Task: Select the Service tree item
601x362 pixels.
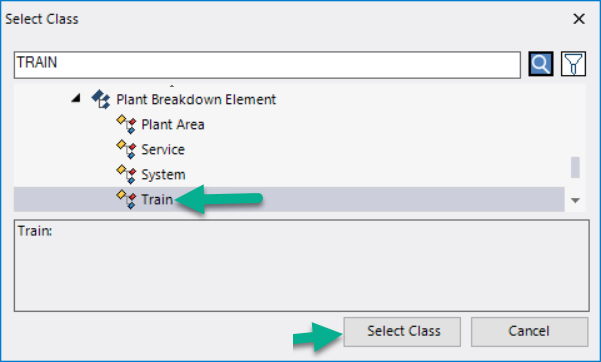Action: (x=163, y=150)
